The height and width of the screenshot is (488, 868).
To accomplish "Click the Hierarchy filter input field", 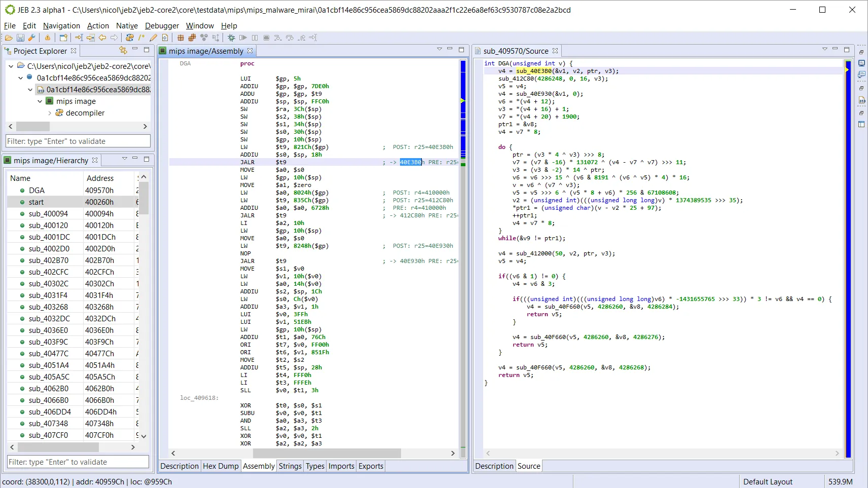I will point(77,462).
